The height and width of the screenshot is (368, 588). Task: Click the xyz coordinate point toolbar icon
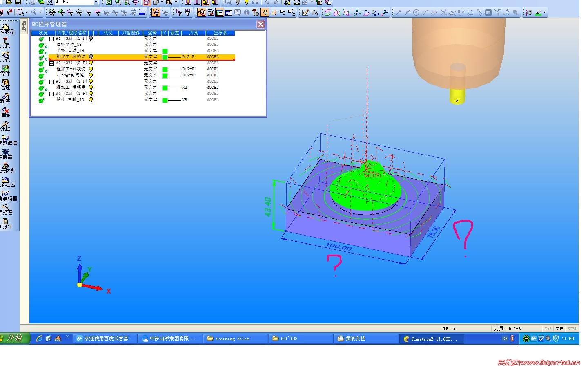point(497,12)
